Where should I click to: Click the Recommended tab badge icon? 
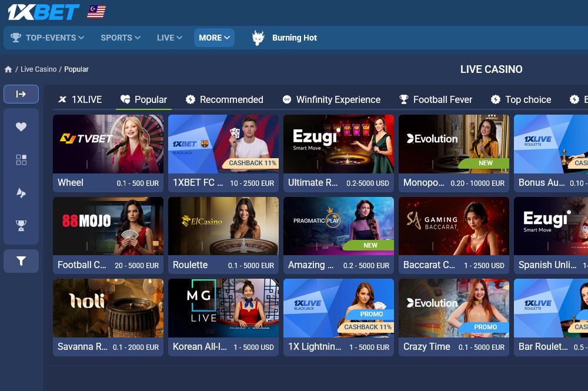click(x=191, y=99)
